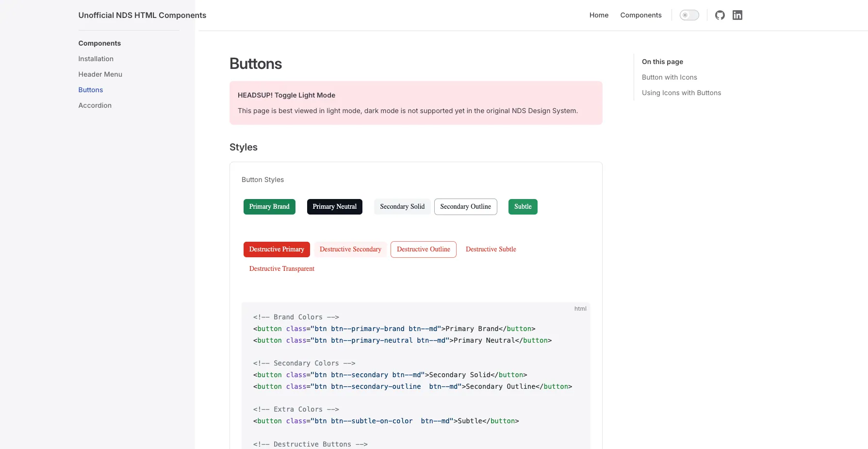Click the Destructive Buttons code comment
This screenshot has height=449, width=868.
[x=311, y=444]
